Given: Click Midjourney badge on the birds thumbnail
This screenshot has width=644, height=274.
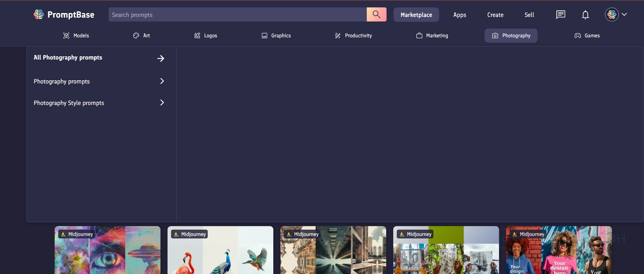Looking at the screenshot, I should point(189,234).
